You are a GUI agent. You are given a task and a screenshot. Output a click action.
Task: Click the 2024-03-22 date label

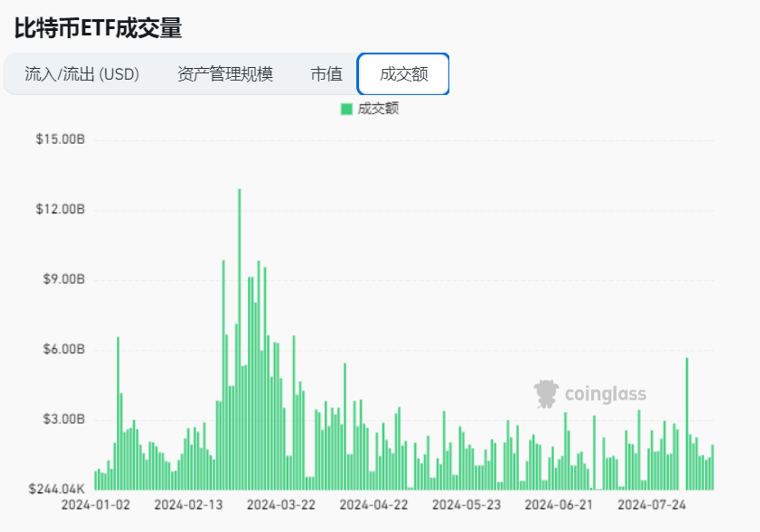click(x=281, y=505)
